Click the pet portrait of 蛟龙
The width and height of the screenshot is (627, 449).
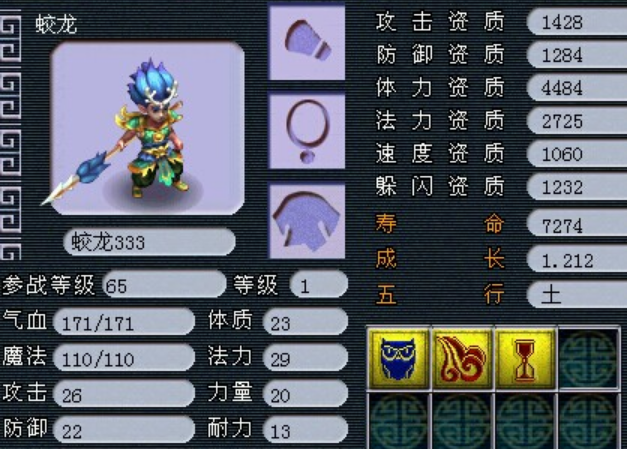[x=148, y=128]
